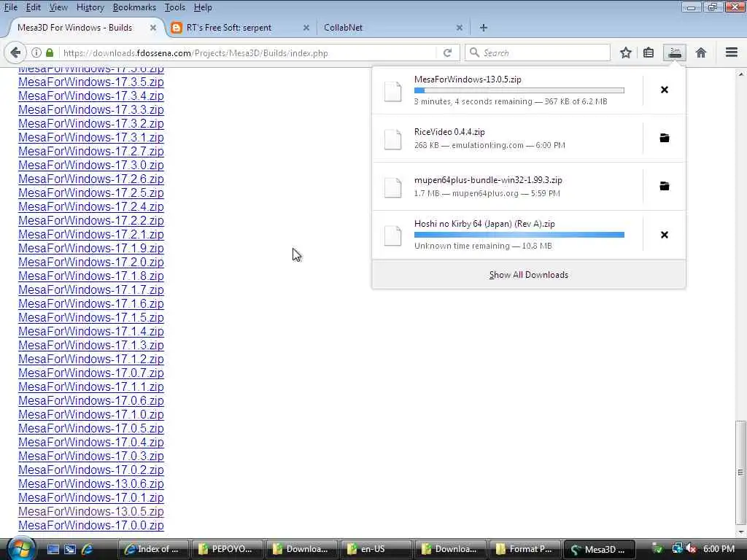Open the History menu
747x560 pixels.
90,7
